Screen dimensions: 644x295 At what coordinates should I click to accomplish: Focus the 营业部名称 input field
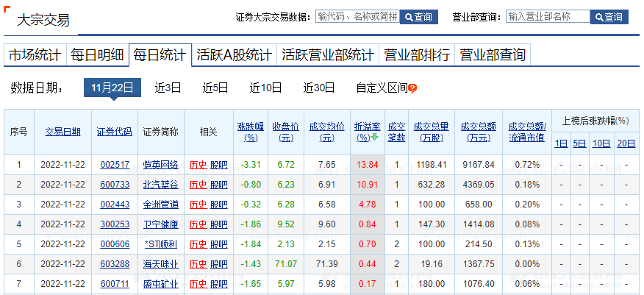point(547,17)
